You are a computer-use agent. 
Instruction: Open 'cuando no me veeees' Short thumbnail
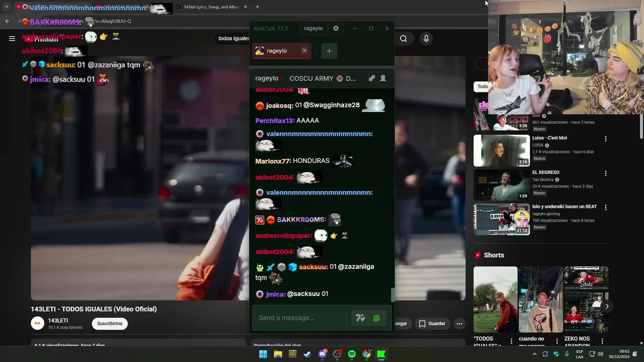(540, 299)
